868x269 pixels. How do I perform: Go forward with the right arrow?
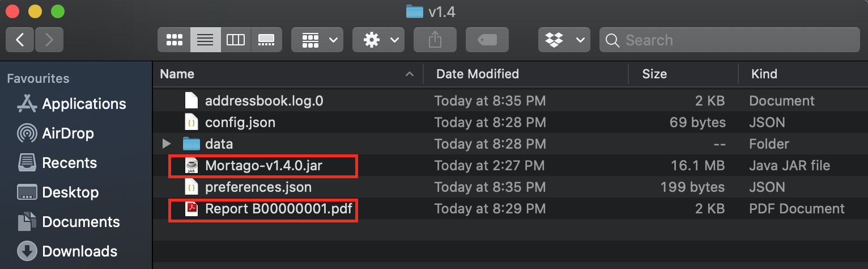click(x=49, y=40)
